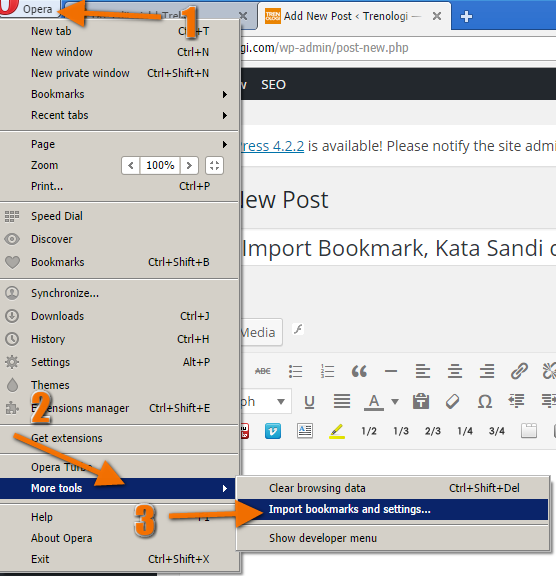Open Synchronize... account icon entry
Viewport: 556px width, 576px height.
point(119,293)
